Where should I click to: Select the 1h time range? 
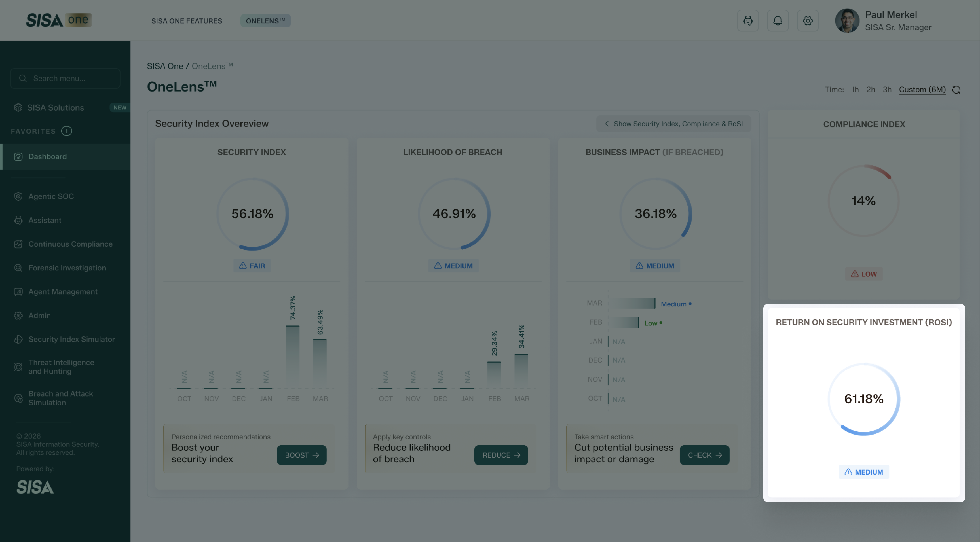855,90
